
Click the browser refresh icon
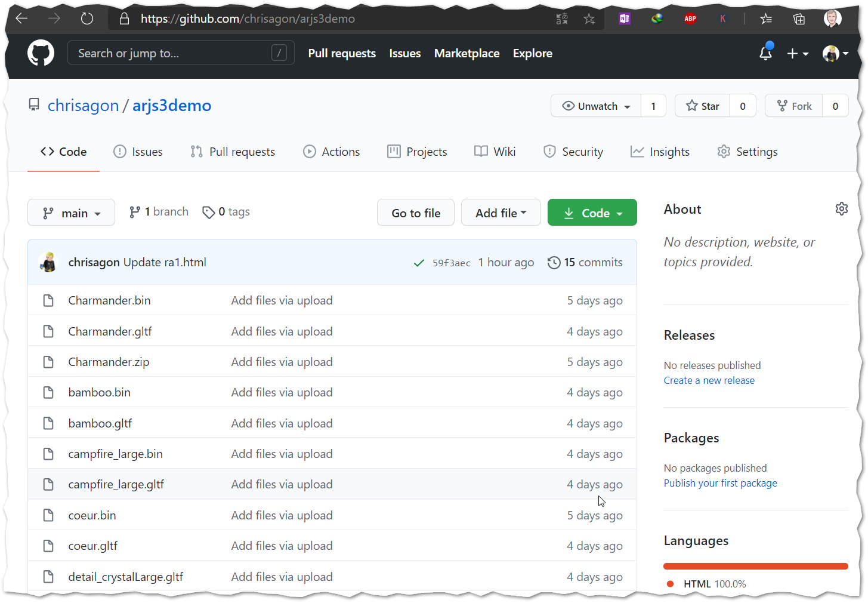(x=87, y=19)
